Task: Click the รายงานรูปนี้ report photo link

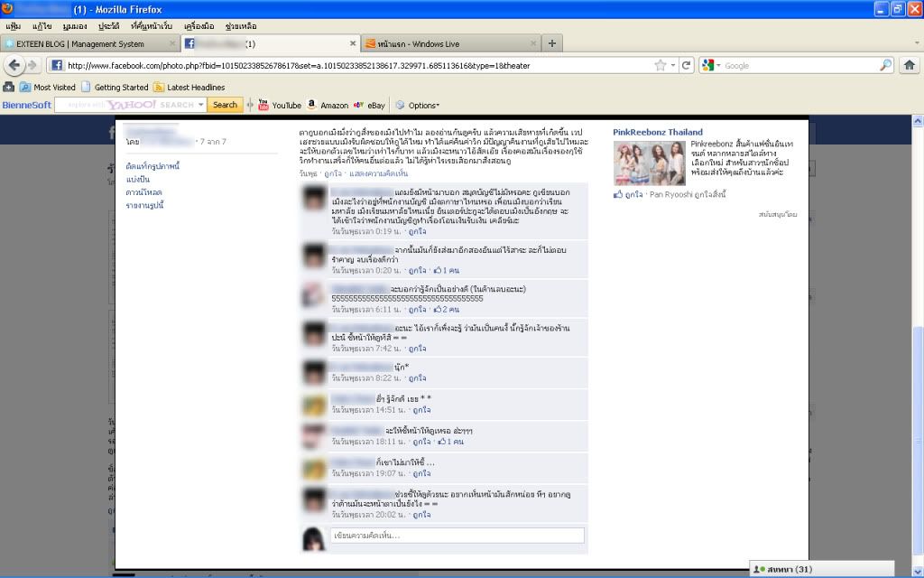Action: coord(144,205)
